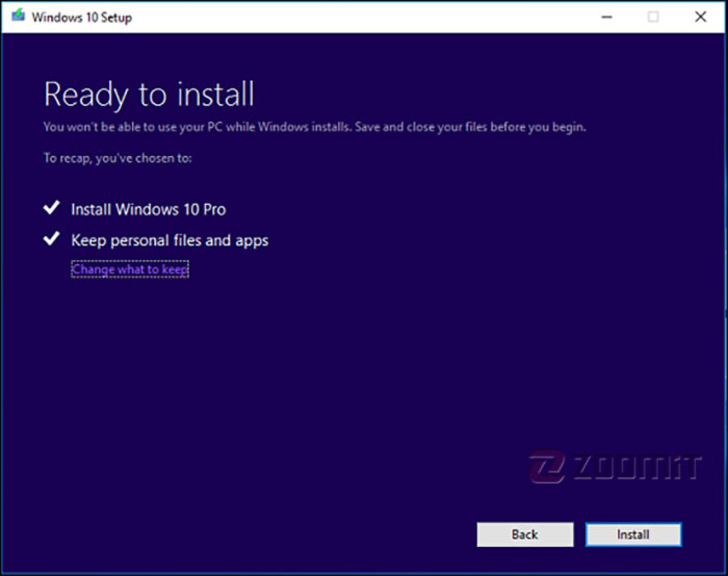Select the 'Keep personal files and apps' text
The height and width of the screenshot is (576, 728).
click(170, 241)
